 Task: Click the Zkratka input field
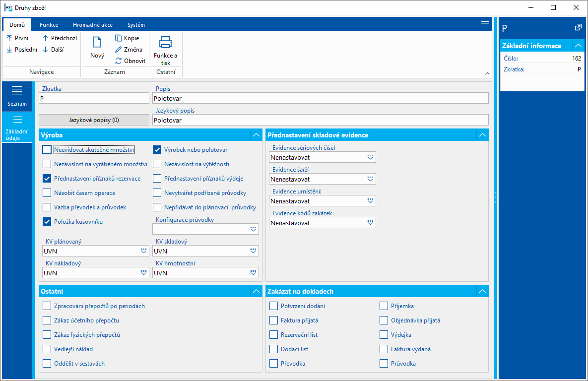pos(94,98)
